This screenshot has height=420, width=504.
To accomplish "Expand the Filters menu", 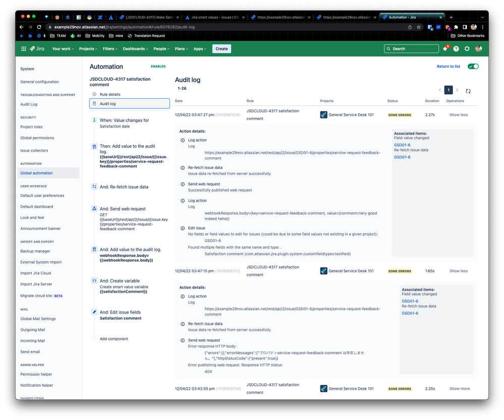I will pyautogui.click(x=110, y=49).
